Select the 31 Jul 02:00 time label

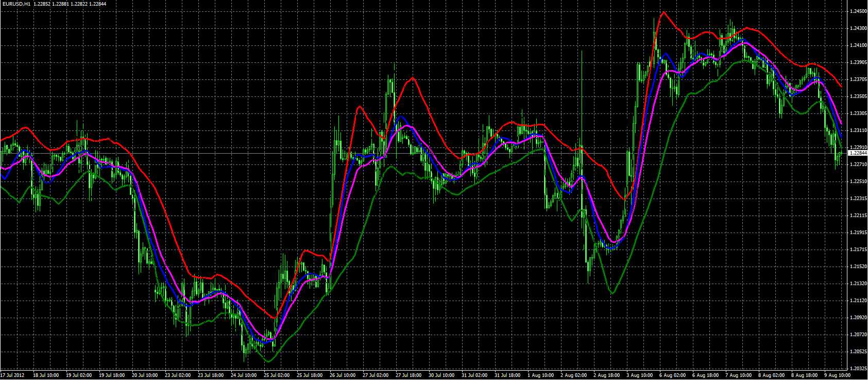[474, 375]
